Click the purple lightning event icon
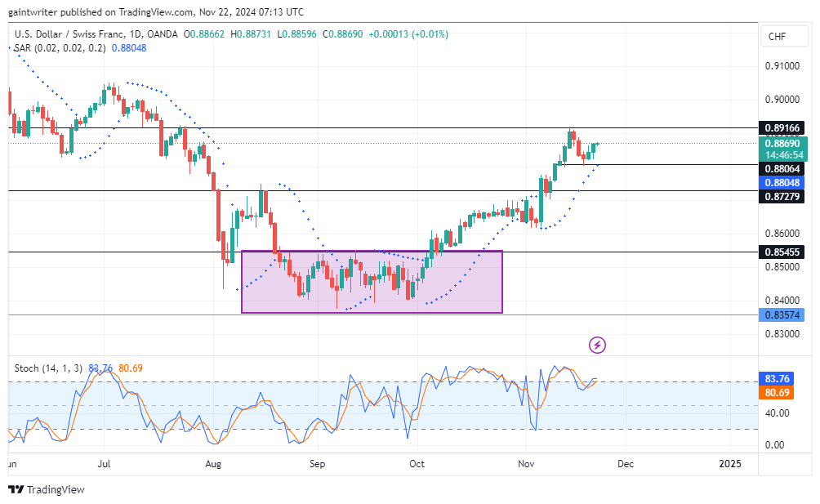 [x=597, y=345]
